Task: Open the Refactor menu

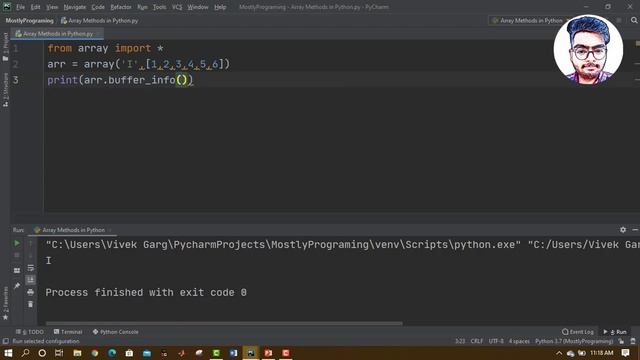Action: pos(121,7)
